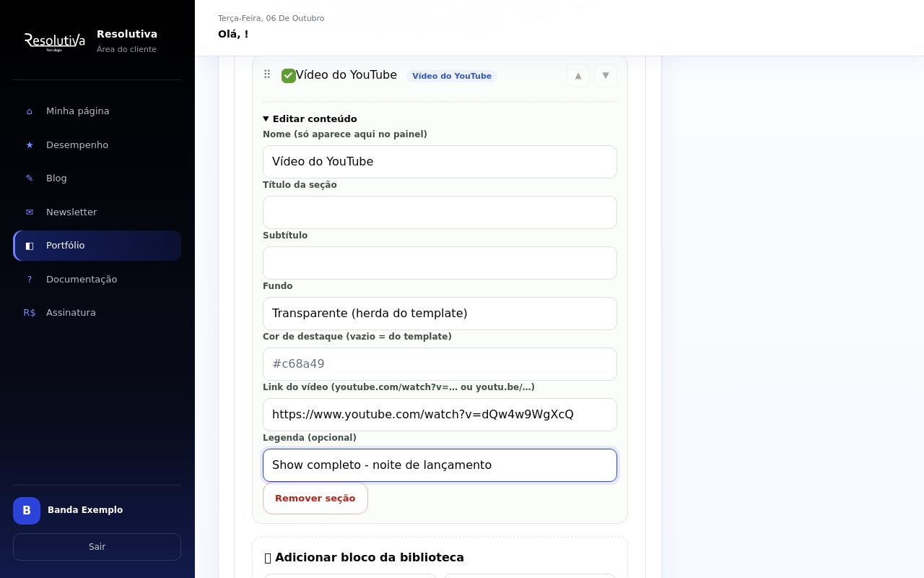
Task: Click the Cor de destaque color field
Action: coord(440,364)
